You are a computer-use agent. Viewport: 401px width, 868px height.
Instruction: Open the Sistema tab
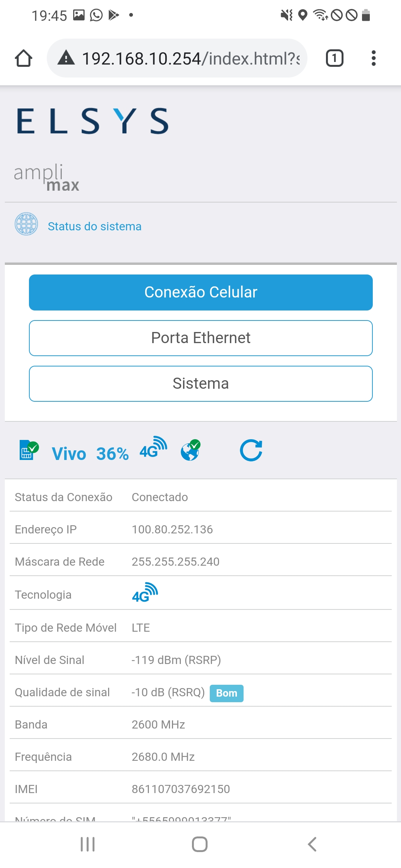tap(200, 384)
